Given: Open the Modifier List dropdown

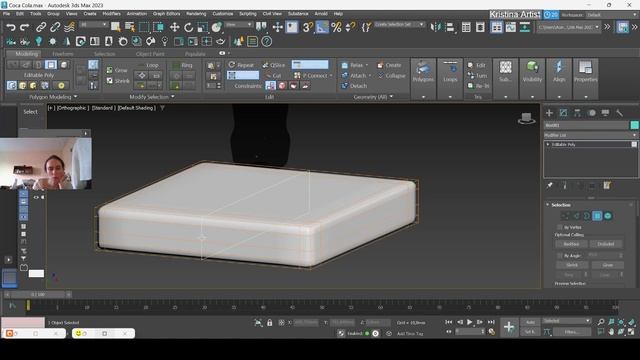Looking at the screenshot, I should [591, 135].
